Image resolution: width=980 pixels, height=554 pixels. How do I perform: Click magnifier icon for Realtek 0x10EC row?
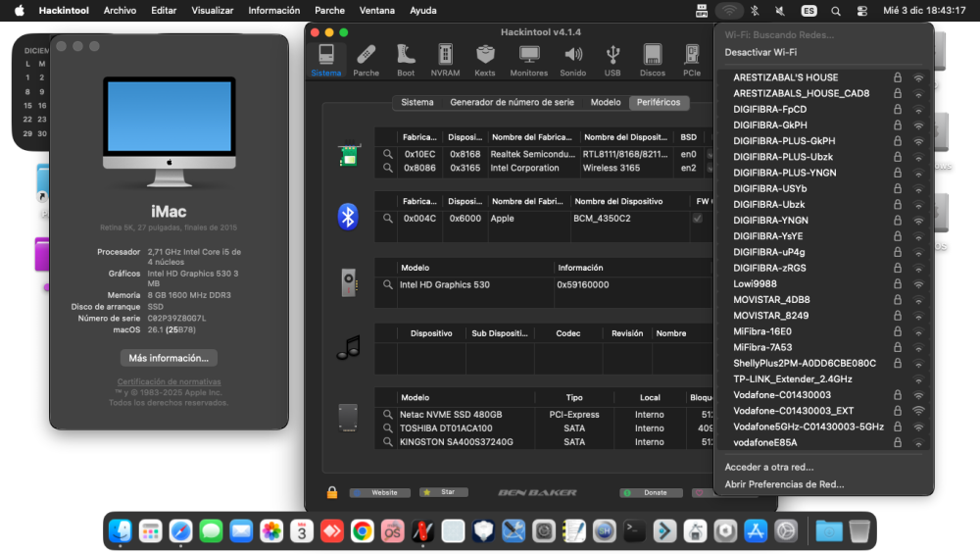[x=388, y=154]
